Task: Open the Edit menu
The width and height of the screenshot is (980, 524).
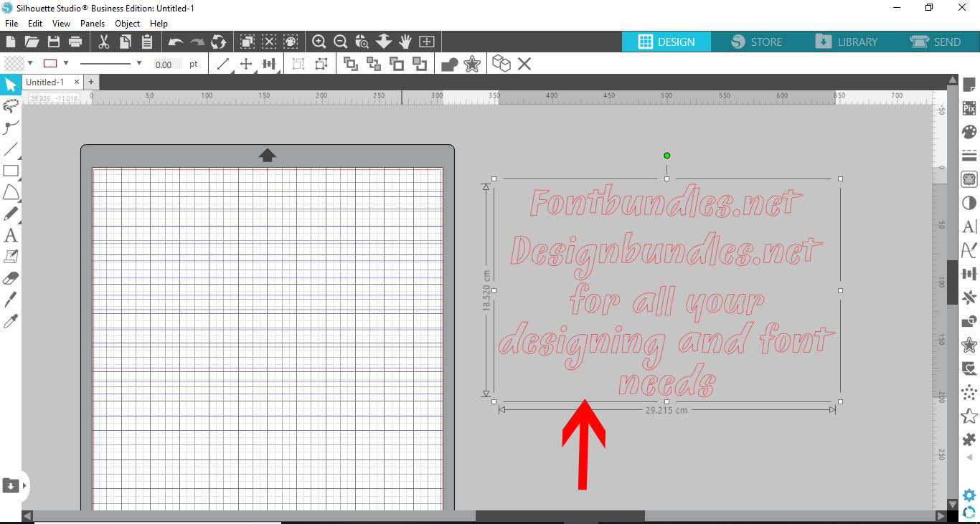Action: pos(35,24)
